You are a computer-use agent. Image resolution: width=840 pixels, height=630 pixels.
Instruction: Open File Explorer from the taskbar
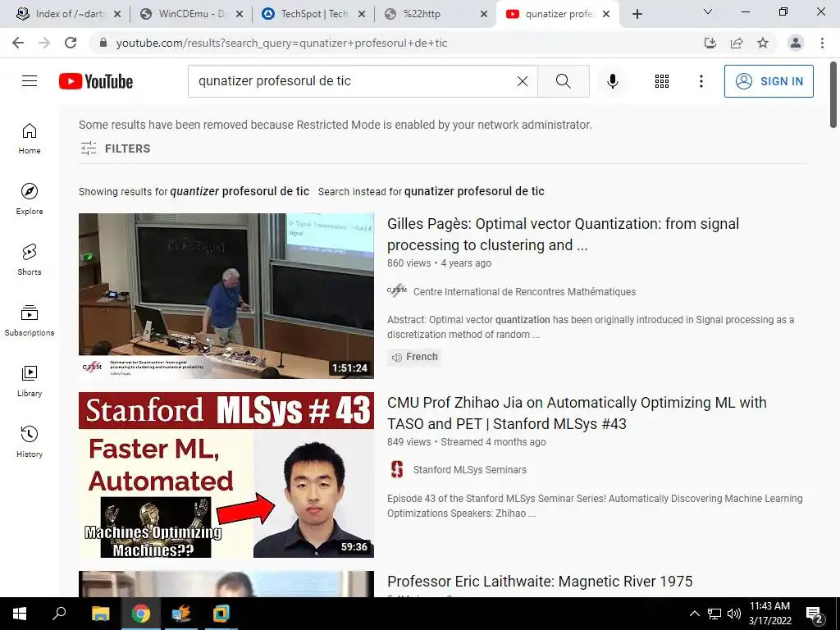(x=100, y=614)
